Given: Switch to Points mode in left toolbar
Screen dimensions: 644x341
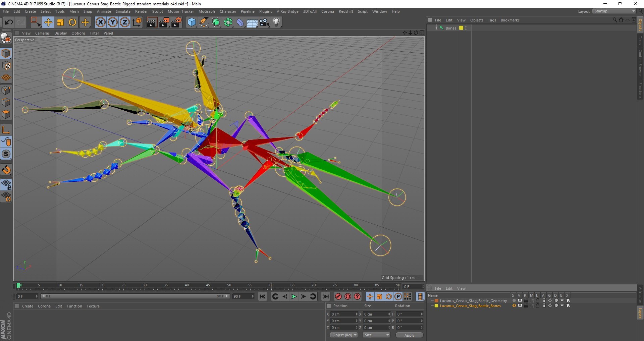Looking at the screenshot, I should click(6, 90).
